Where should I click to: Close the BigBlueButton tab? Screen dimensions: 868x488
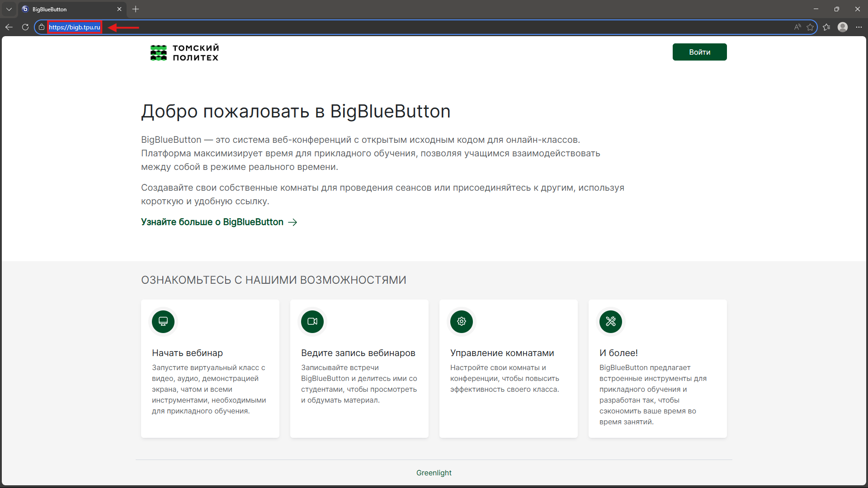pyautogui.click(x=119, y=9)
